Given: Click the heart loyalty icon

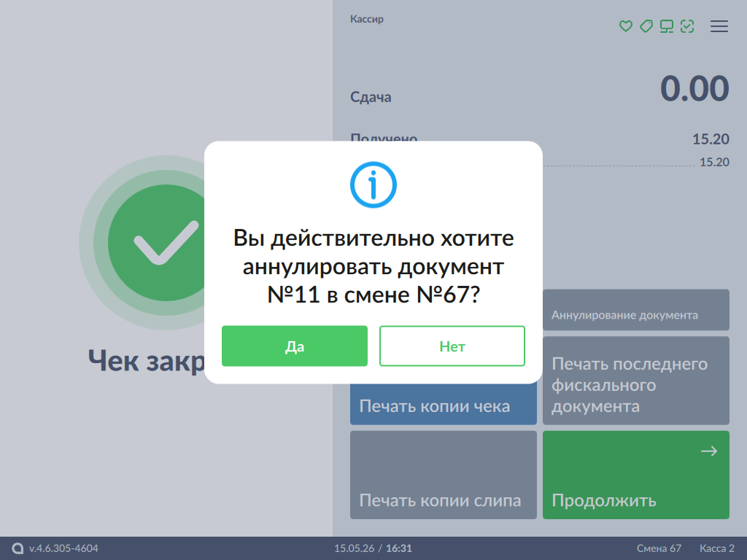Looking at the screenshot, I should point(625,26).
